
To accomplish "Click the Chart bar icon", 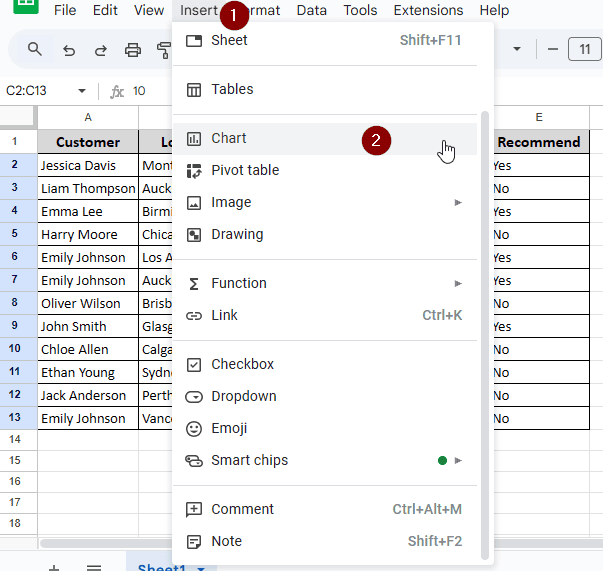I will (194, 138).
